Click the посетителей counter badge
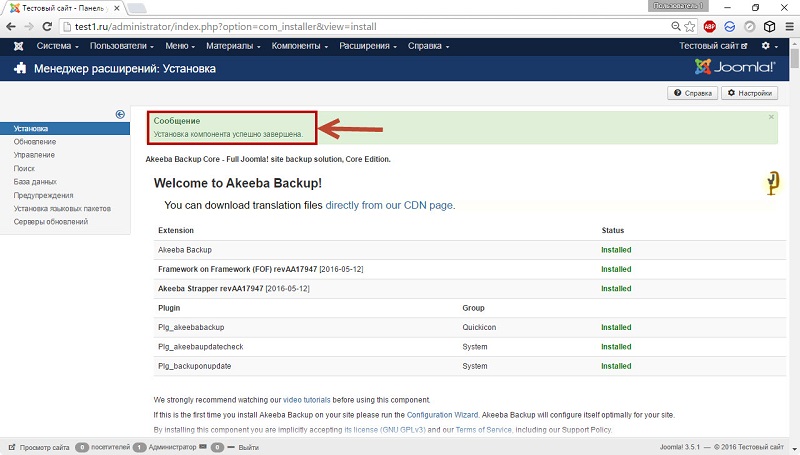Image resolution: width=800 pixels, height=455 pixels. pos(82,447)
